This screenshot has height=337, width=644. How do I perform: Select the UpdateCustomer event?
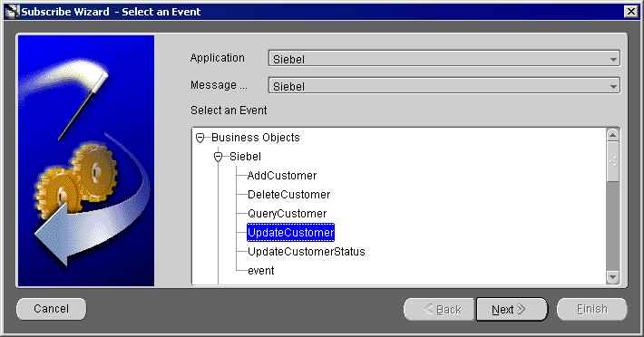290,233
